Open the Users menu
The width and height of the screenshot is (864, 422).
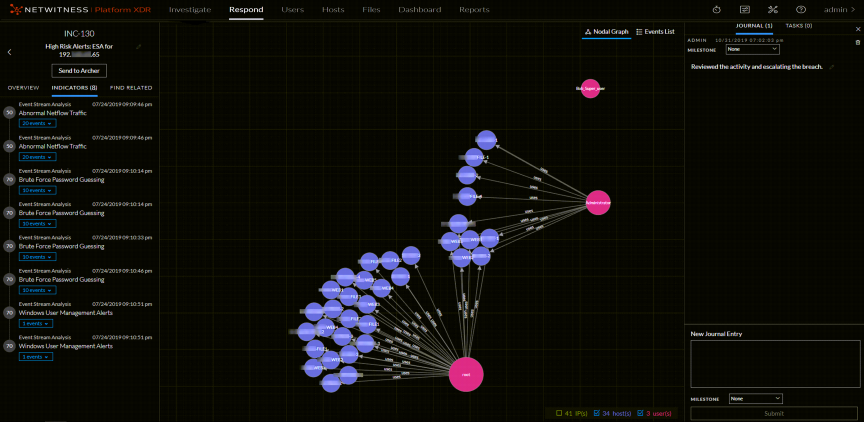293,9
